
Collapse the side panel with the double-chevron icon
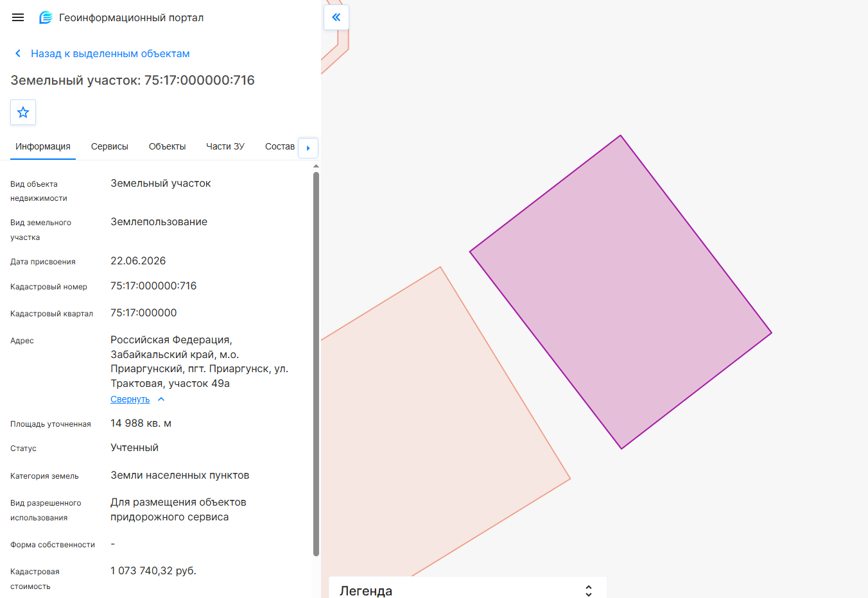[x=336, y=17]
